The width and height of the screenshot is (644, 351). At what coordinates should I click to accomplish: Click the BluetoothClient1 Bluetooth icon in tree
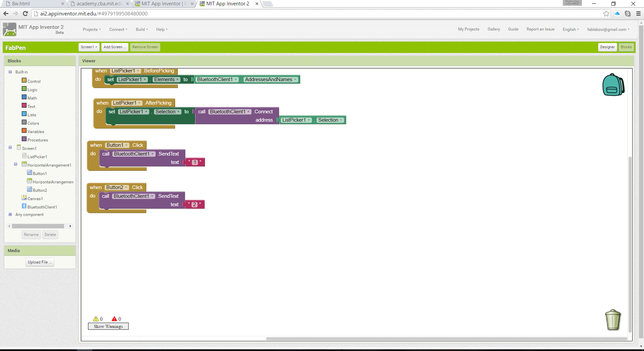click(x=24, y=206)
